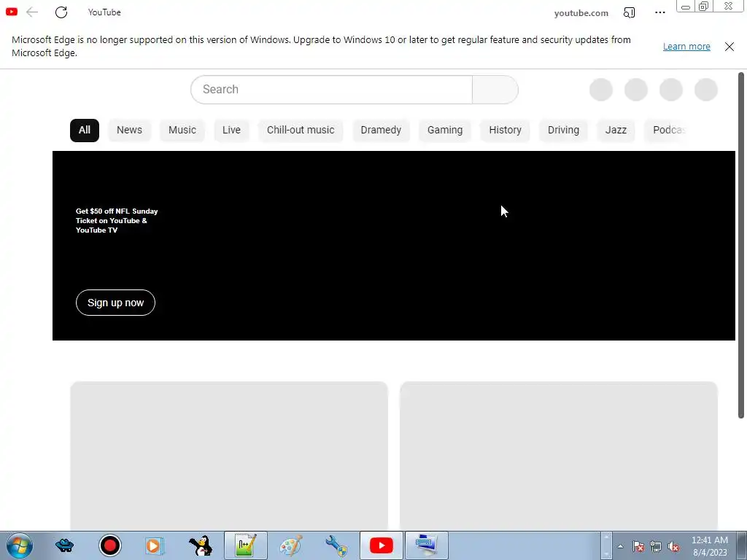
Task: Select the All category chip
Action: click(x=85, y=130)
